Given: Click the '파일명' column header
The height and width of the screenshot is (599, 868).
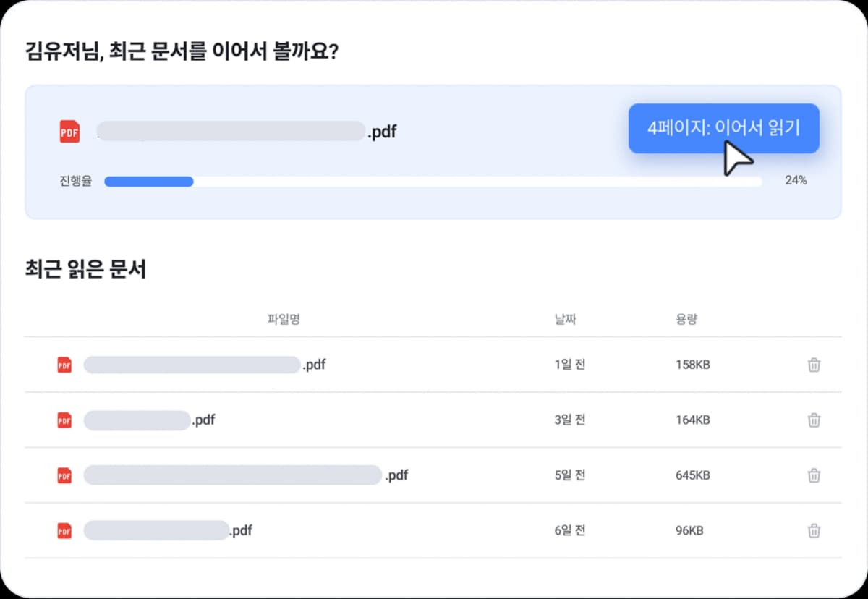Looking at the screenshot, I should pyautogui.click(x=284, y=319).
